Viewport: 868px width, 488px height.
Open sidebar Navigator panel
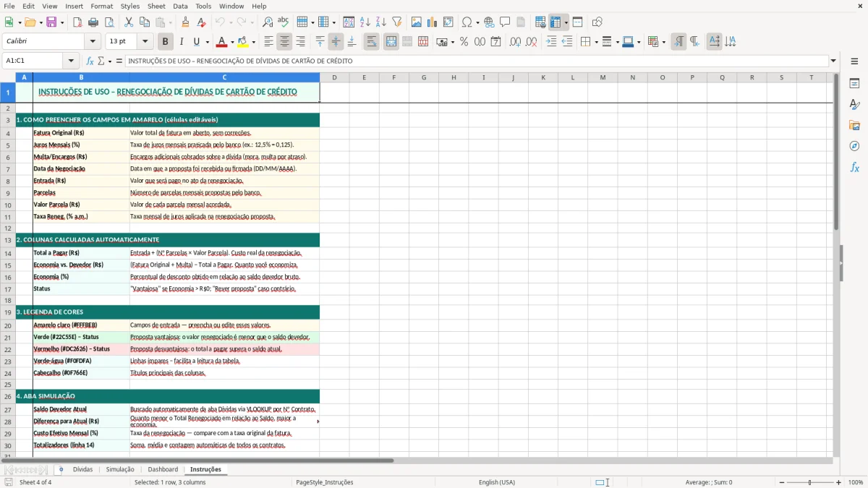pos(854,146)
